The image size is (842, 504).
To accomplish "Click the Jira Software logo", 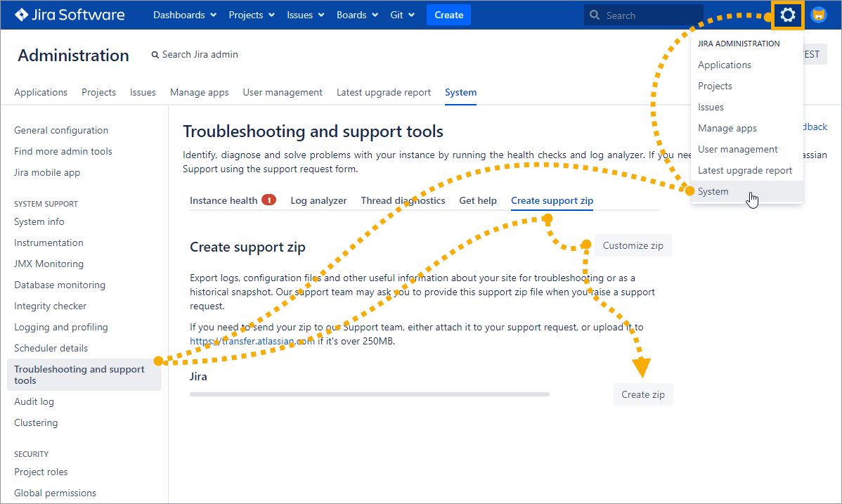I will (x=70, y=15).
